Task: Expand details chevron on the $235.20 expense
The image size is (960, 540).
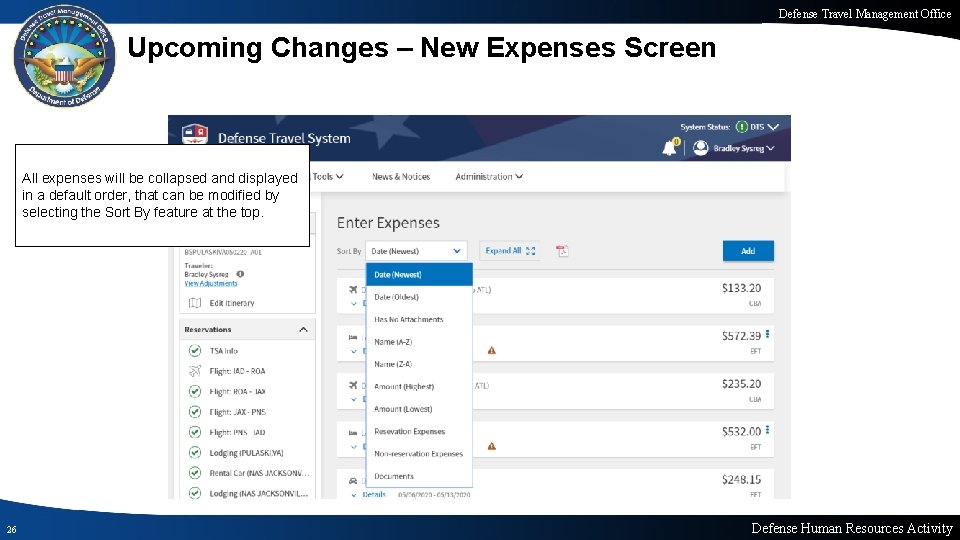Action: click(x=354, y=399)
